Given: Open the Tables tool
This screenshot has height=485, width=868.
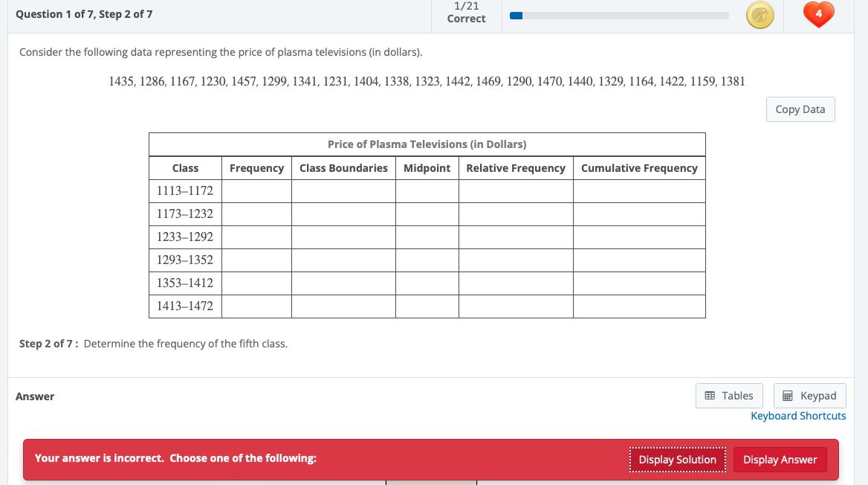Looking at the screenshot, I should (x=729, y=396).
